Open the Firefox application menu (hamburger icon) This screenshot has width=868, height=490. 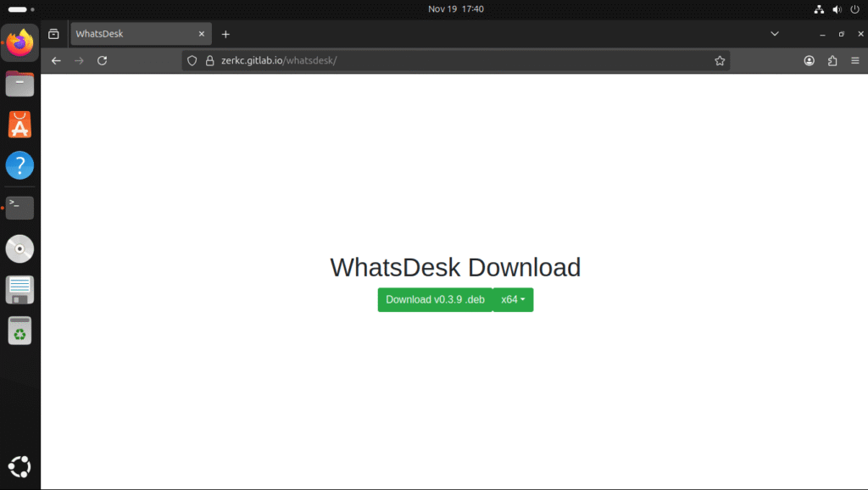tap(857, 60)
